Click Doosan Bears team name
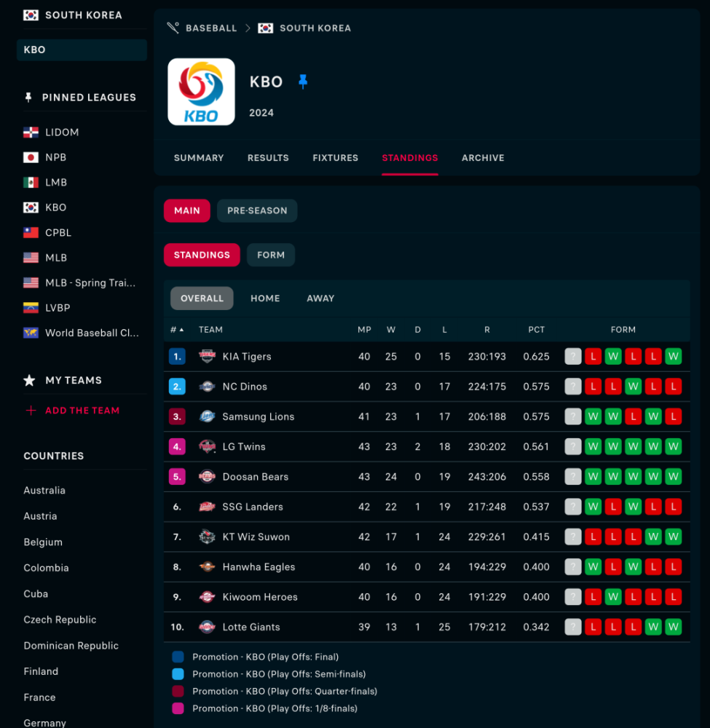This screenshot has width=710, height=728. click(256, 477)
